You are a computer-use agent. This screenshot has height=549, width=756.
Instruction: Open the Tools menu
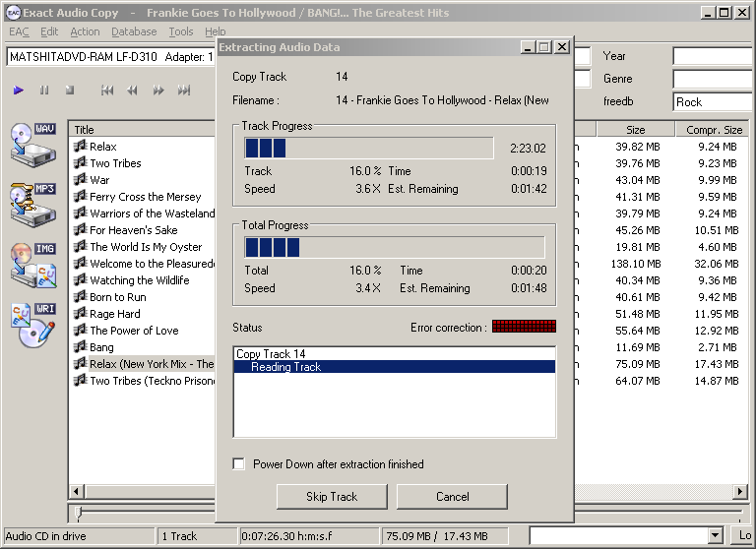(181, 31)
